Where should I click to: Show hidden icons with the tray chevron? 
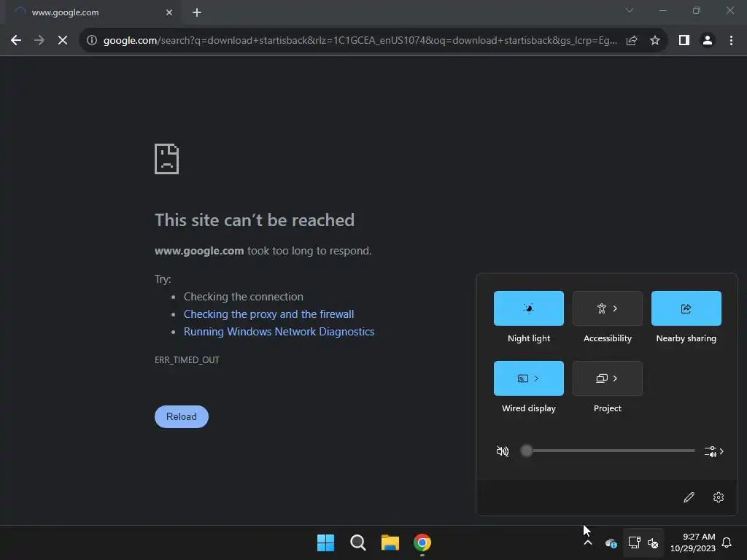588,542
